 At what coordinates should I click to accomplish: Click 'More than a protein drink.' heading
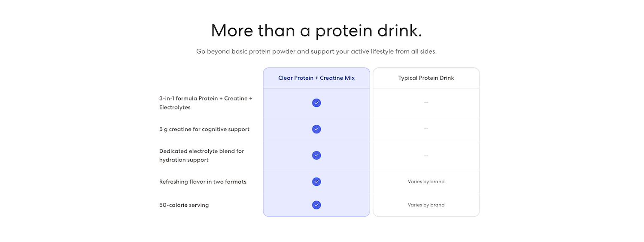click(x=316, y=30)
